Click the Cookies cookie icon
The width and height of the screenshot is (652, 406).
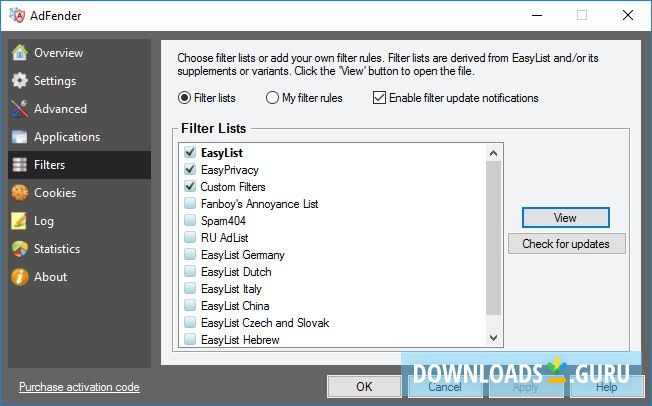[x=20, y=193]
